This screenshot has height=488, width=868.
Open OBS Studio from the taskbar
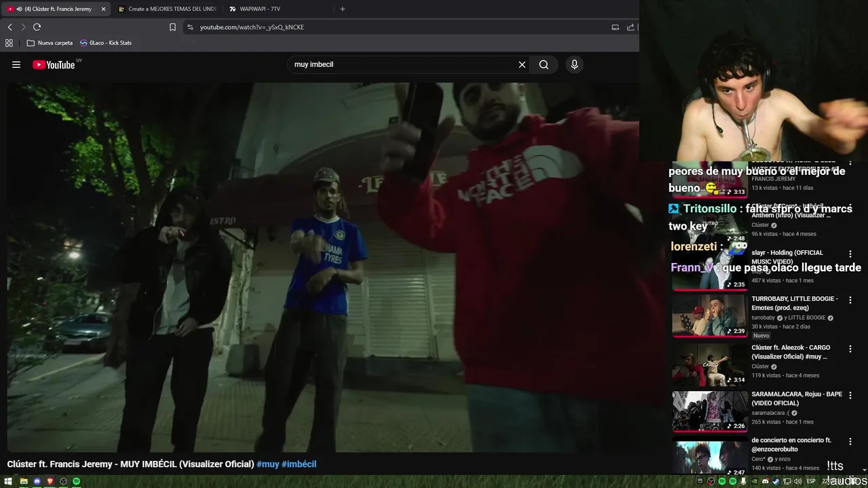tap(63, 481)
